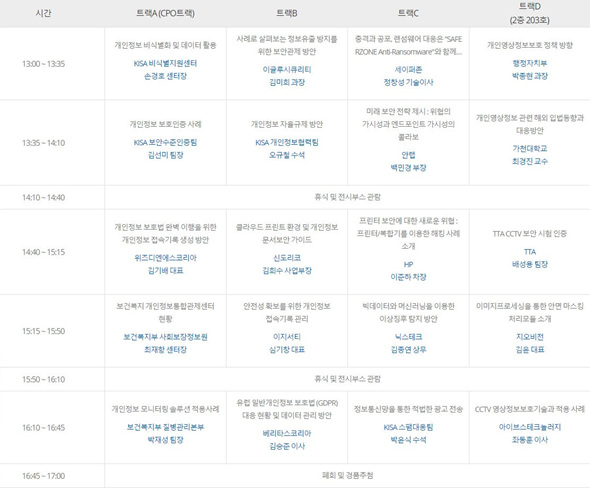Open KISA 비식별지원센터 link
This screenshot has width=590, height=489.
tap(165, 63)
